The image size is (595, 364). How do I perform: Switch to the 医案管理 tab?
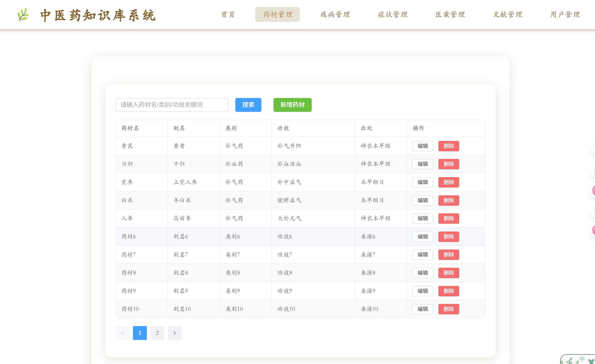coord(450,15)
